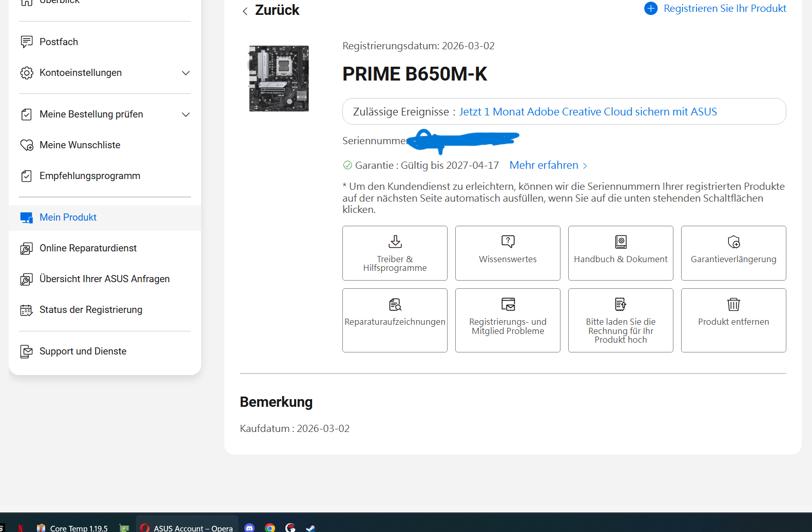This screenshot has width=812, height=532.
Task: Click the Handbuch & Dokument book icon
Action: tap(621, 242)
